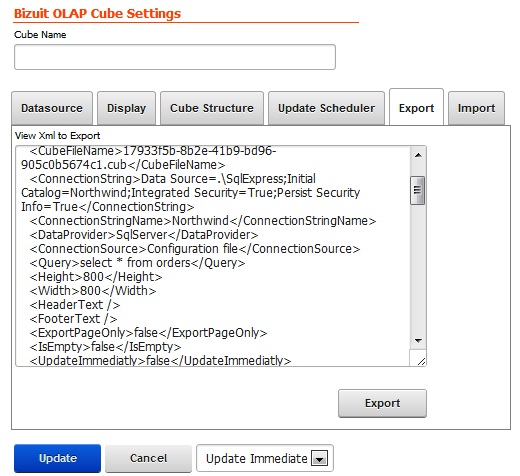Click into the Cube Name text field

click(x=175, y=57)
